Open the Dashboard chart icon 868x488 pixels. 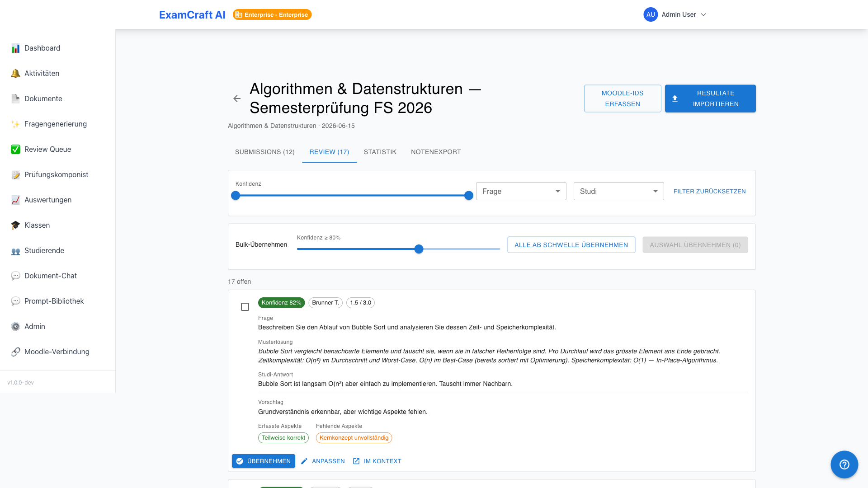pyautogui.click(x=15, y=48)
